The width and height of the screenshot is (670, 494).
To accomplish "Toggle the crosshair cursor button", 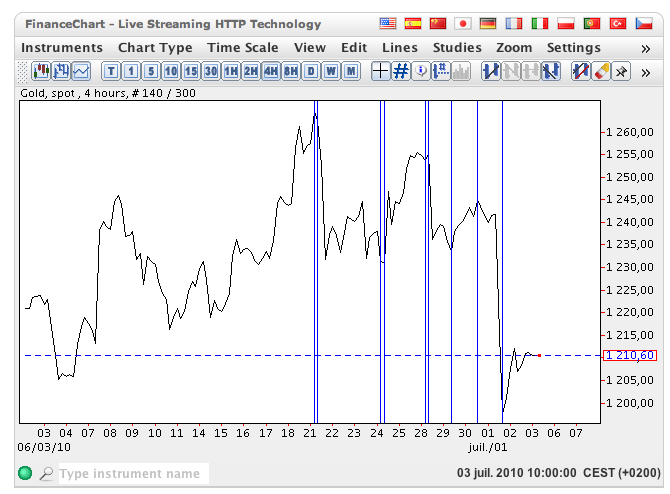I will (380, 71).
